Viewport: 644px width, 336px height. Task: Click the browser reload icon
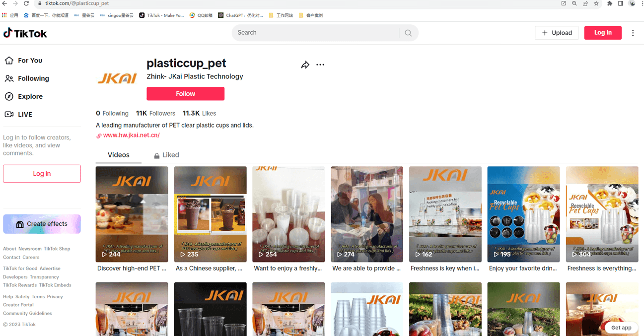click(26, 3)
